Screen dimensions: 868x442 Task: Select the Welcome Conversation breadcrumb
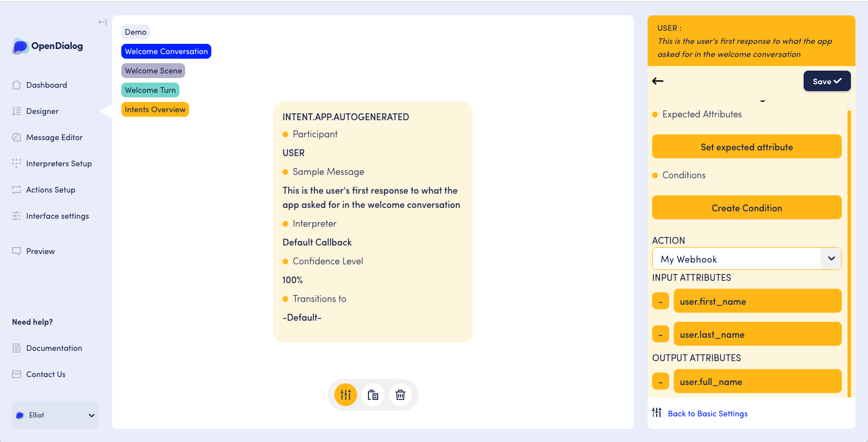[166, 51]
